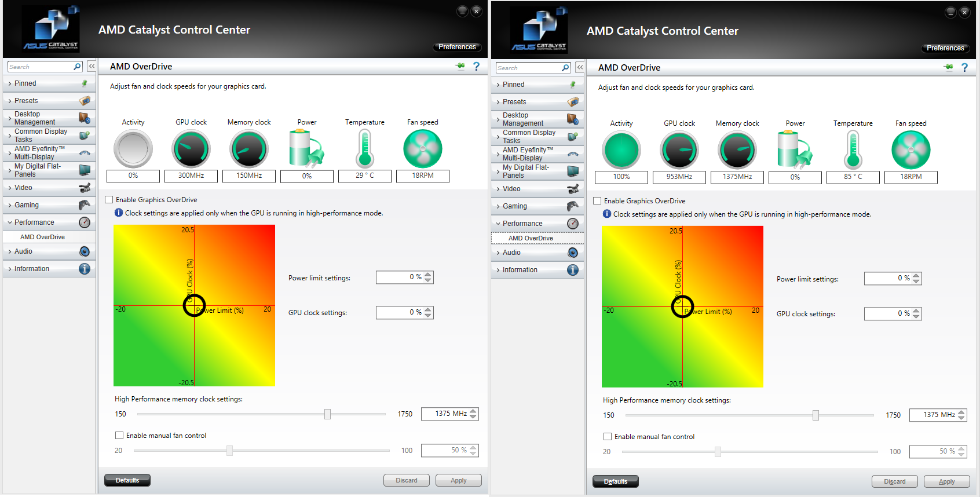The image size is (980, 497).
Task: Click the pin icon in left window header
Action: [x=460, y=66]
